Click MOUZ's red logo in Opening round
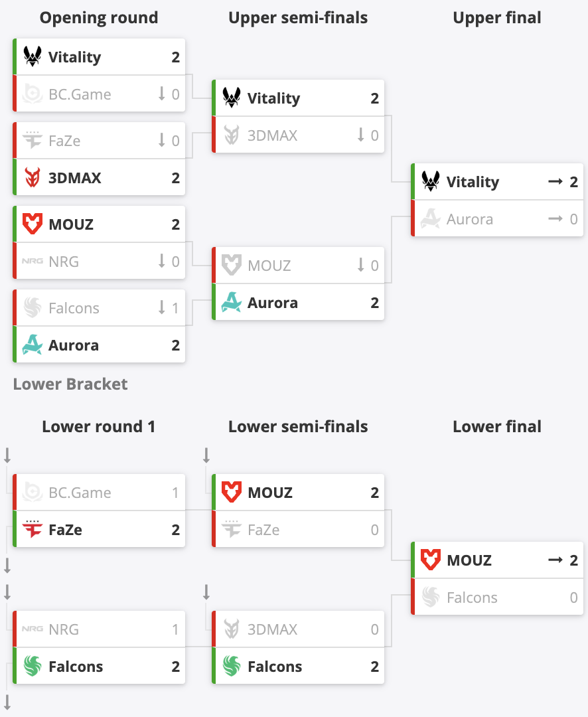The height and width of the screenshot is (717, 588). (x=33, y=224)
